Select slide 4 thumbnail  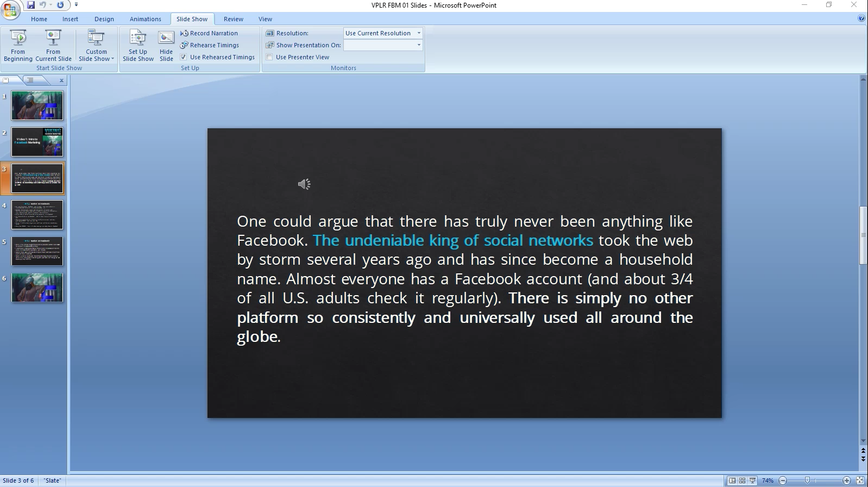pyautogui.click(x=37, y=215)
